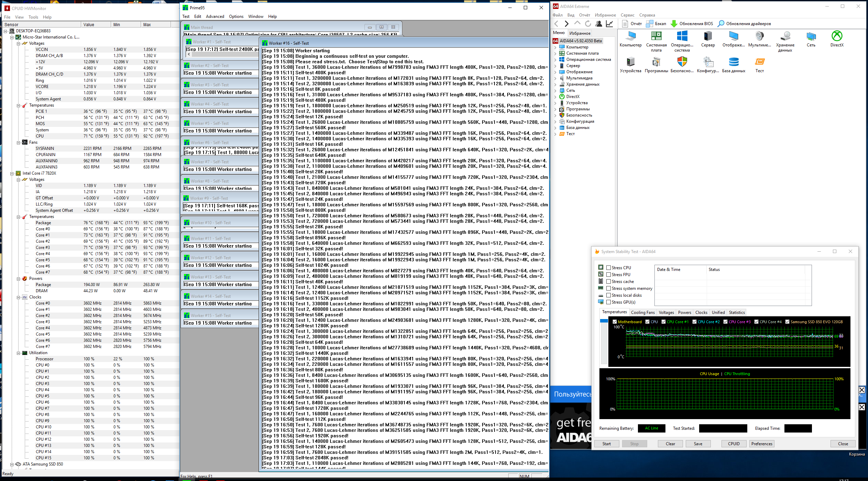Click the AIDA64 graph toolbar icon
Viewport: 868px width, 481px height.
609,24
